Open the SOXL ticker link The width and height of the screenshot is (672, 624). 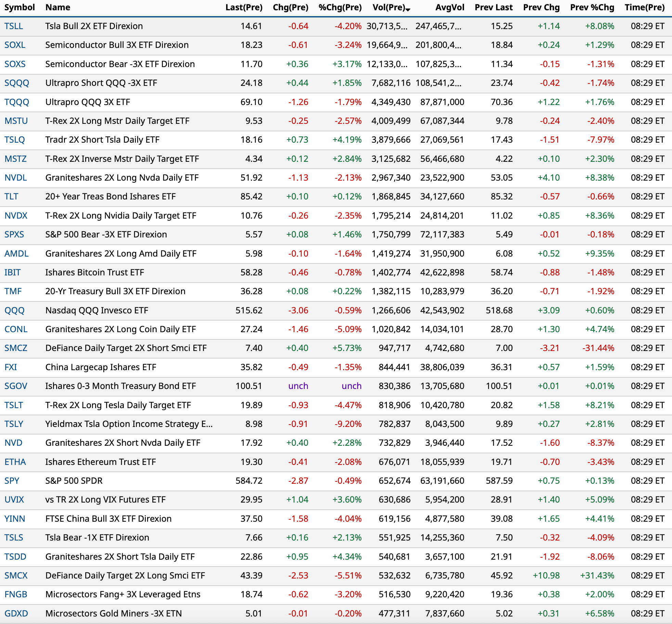point(15,45)
